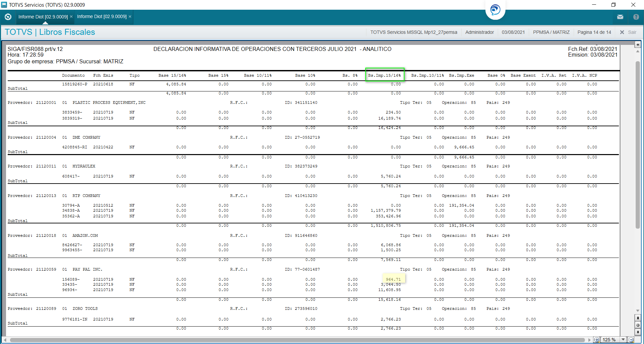The height and width of the screenshot is (344, 644).
Task: Click ID 341151140
Action: click(301, 102)
